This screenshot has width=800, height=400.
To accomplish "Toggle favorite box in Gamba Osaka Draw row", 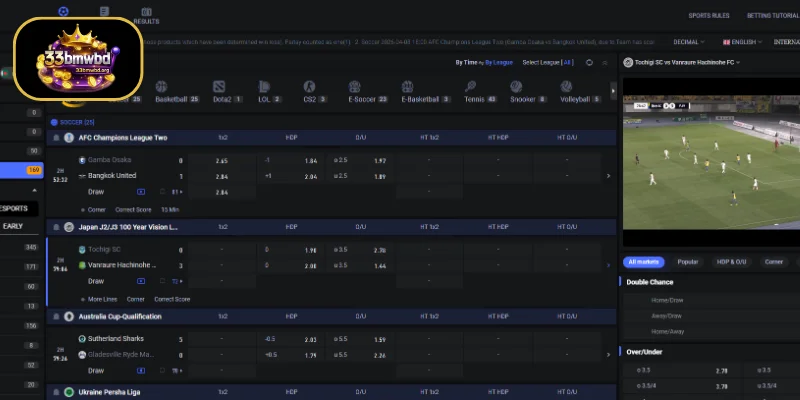I will click(162, 192).
